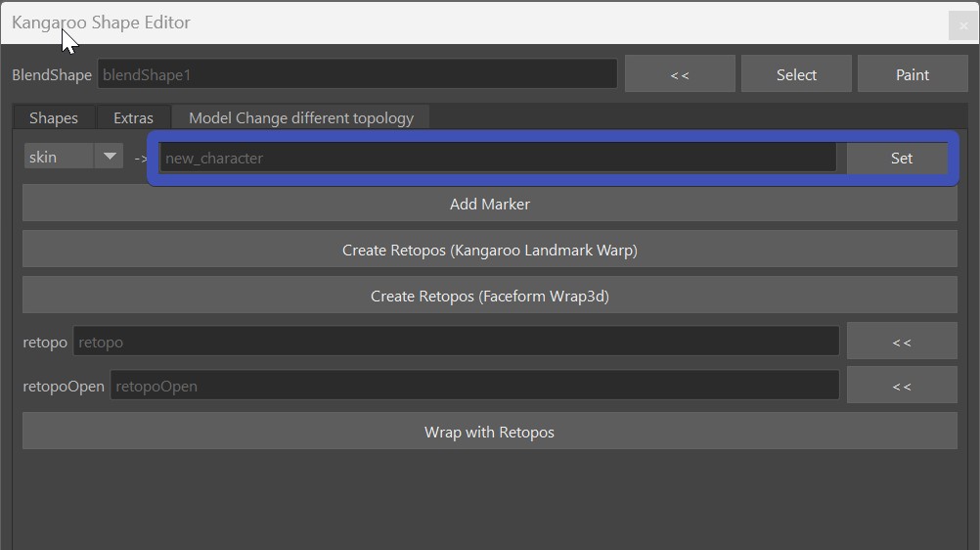Click into the retopo input field
Image resolution: width=980 pixels, height=550 pixels.
(x=456, y=342)
